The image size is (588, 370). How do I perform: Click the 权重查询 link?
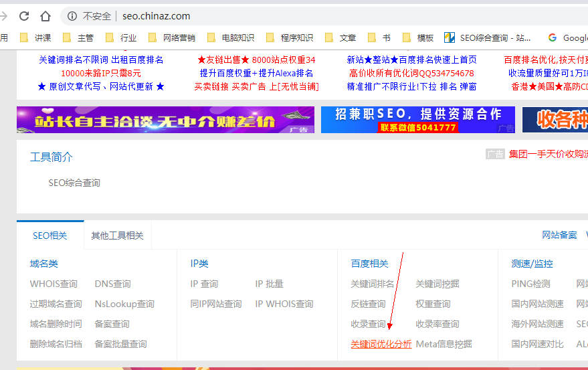pos(433,304)
